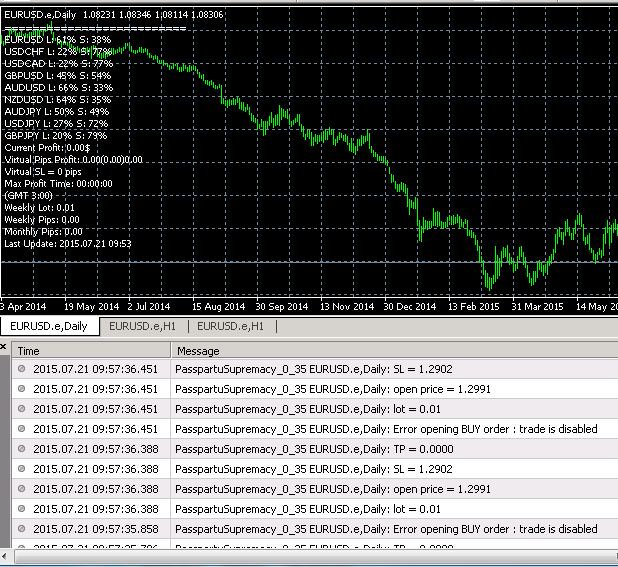
Task: Select the EURUSD.e,Daily chart tab
Action: coord(49,326)
